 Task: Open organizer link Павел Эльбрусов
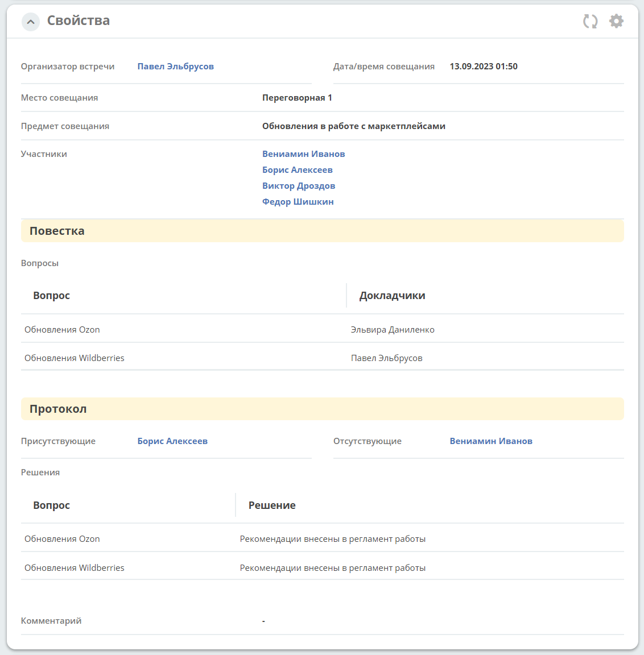[x=176, y=67]
